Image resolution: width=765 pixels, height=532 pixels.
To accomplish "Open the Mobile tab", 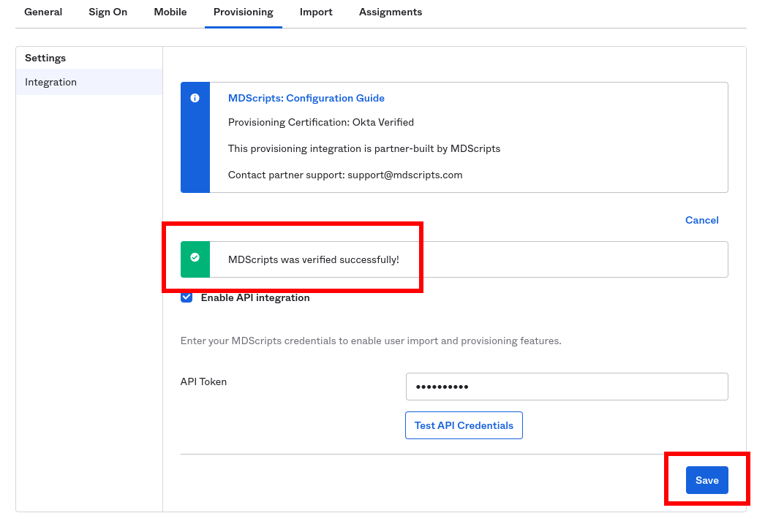I will tap(170, 12).
